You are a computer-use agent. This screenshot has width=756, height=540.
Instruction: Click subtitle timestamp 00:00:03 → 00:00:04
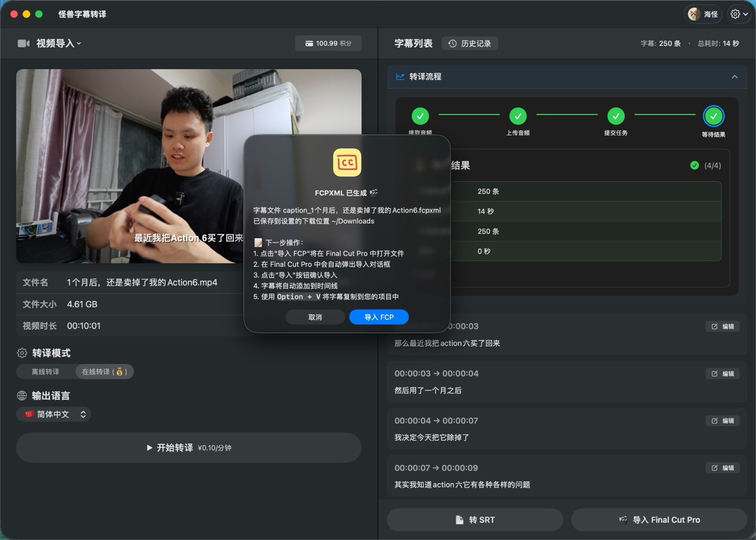tap(436, 373)
